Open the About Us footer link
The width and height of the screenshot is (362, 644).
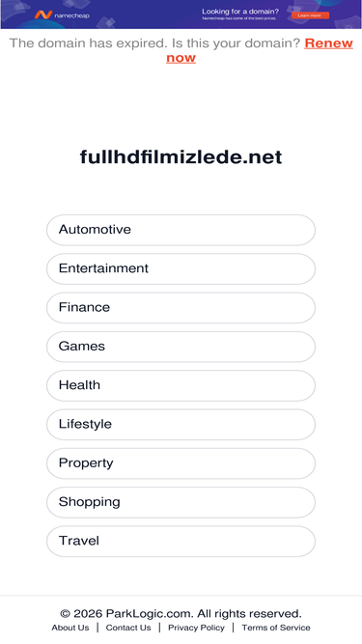[x=70, y=628]
